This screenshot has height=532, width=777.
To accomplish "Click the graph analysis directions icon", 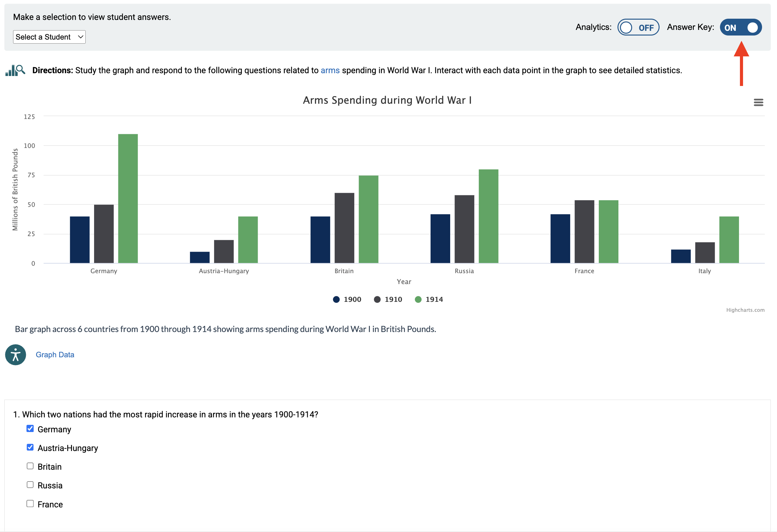I will pyautogui.click(x=15, y=70).
